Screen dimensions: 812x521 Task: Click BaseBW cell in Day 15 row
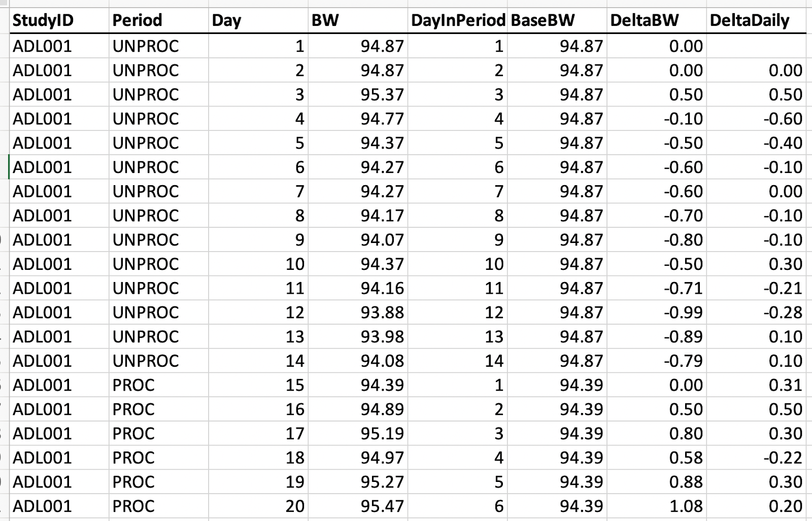[x=557, y=385]
